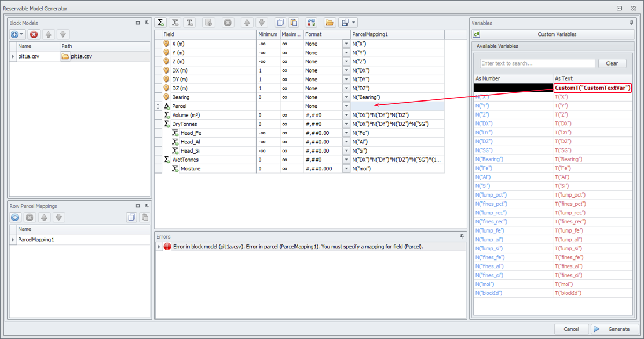Click the rename fields (AB) toolbar icon
This screenshot has width=644, height=339.
pyautogui.click(x=311, y=23)
